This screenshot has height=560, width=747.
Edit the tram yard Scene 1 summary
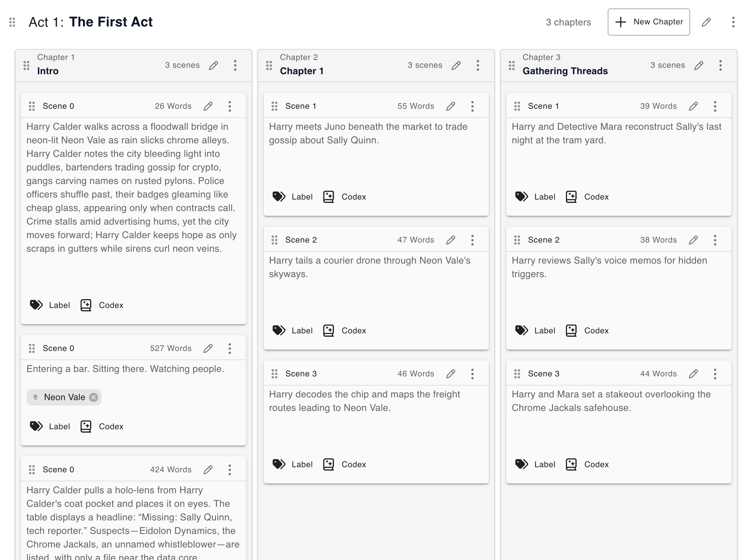[693, 106]
